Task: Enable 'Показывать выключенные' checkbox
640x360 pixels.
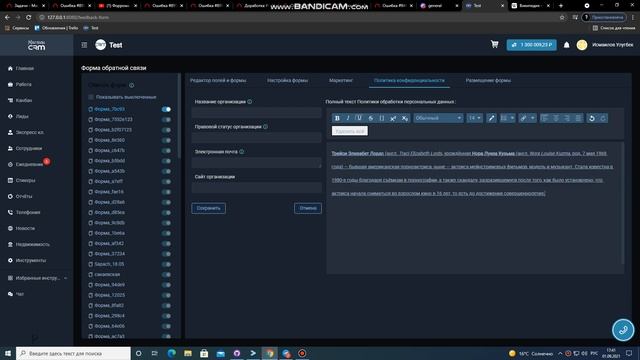Action: (91, 97)
